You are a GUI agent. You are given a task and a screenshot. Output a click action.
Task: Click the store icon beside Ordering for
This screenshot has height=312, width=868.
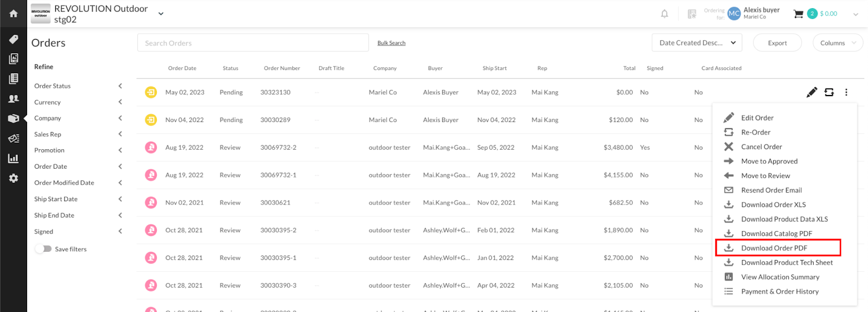(692, 14)
